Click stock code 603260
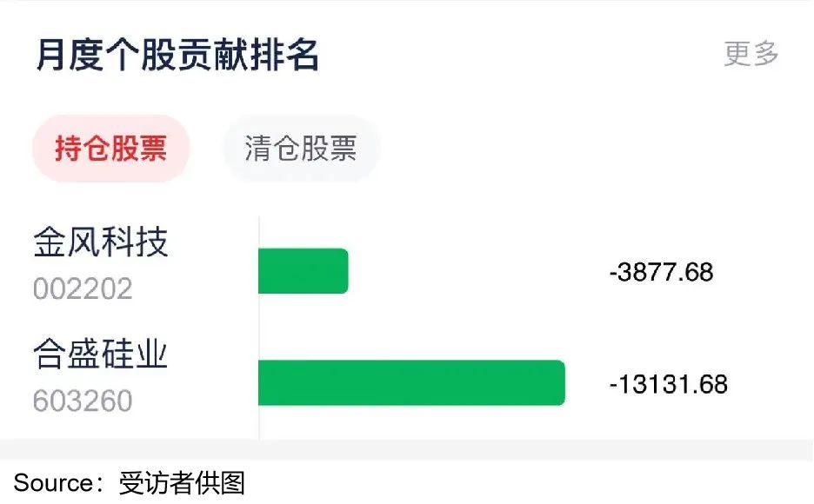 click(x=83, y=401)
